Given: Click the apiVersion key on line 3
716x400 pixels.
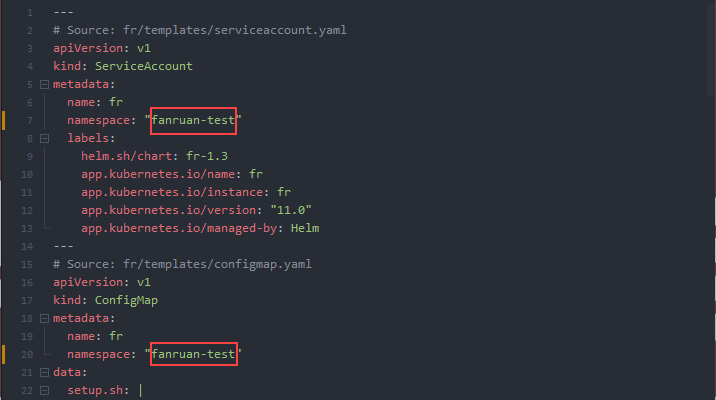Looking at the screenshot, I should pyautogui.click(x=88, y=48).
